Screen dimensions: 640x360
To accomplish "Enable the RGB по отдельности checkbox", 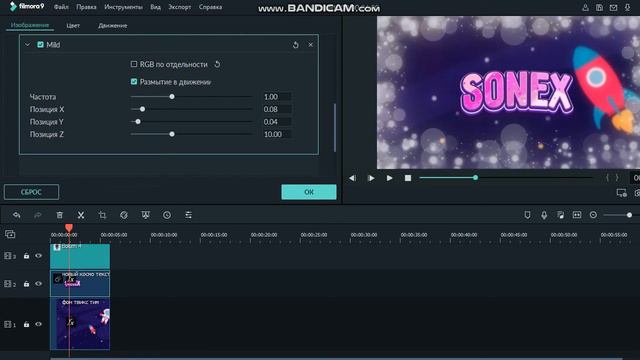I will pos(134,64).
